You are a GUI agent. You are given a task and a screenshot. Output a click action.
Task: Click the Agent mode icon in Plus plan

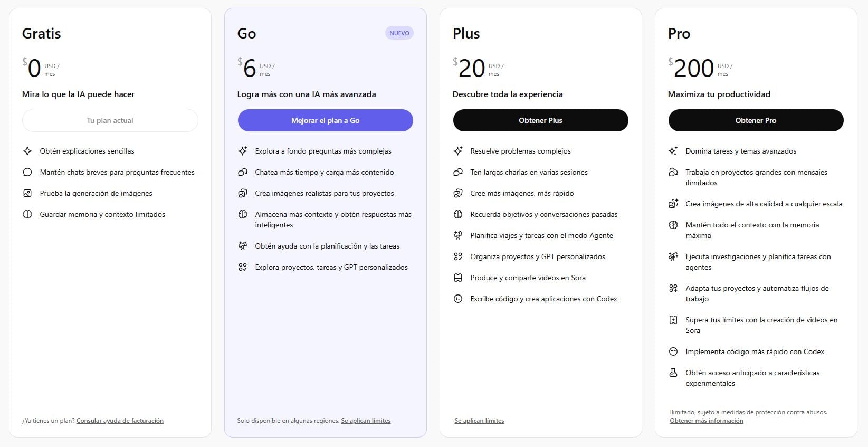click(x=457, y=235)
